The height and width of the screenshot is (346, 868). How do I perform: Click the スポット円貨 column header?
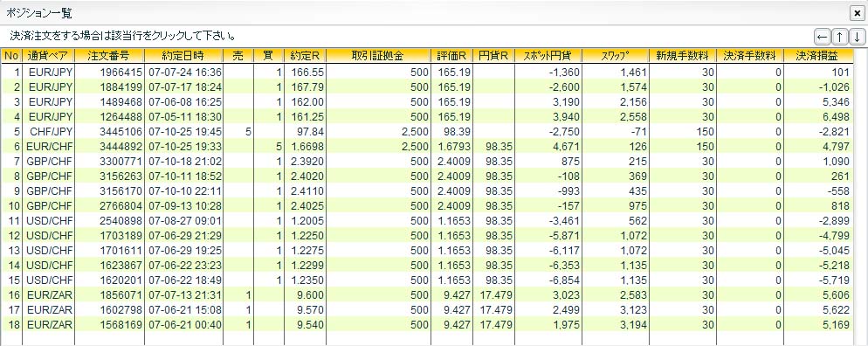point(548,55)
